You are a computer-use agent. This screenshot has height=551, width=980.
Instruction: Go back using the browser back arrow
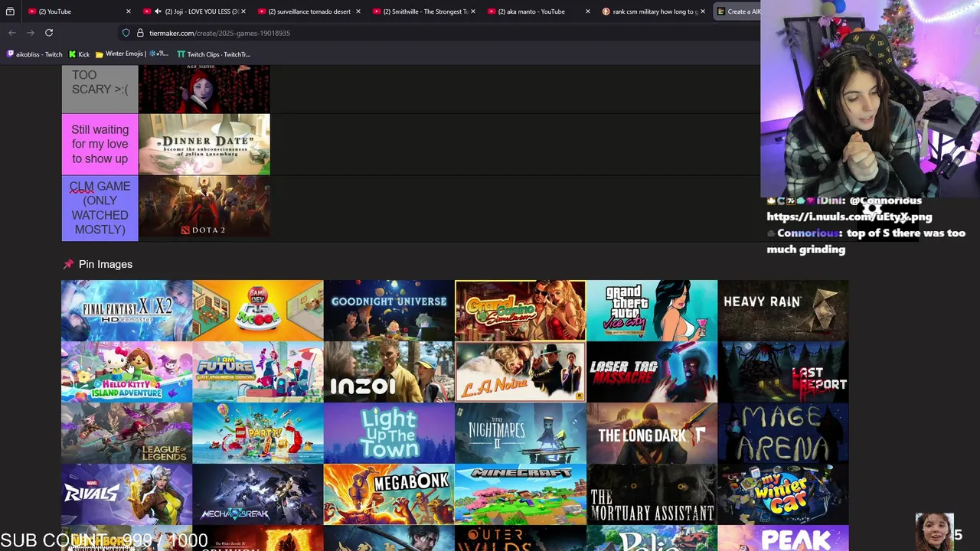point(12,33)
